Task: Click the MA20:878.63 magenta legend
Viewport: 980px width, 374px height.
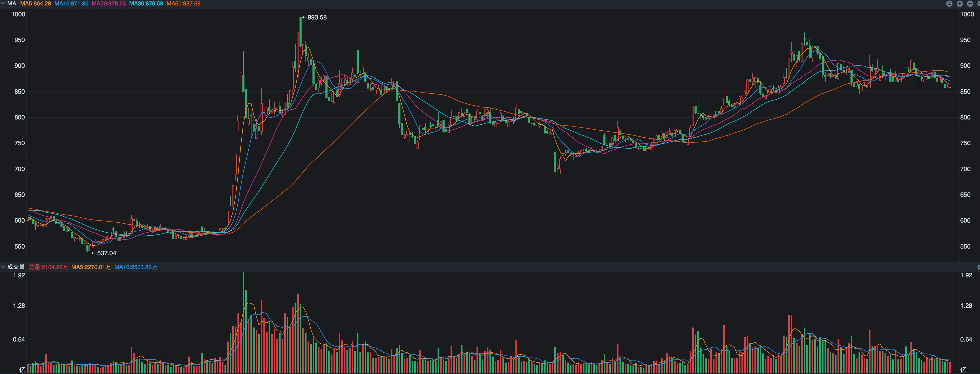Action: pos(108,3)
